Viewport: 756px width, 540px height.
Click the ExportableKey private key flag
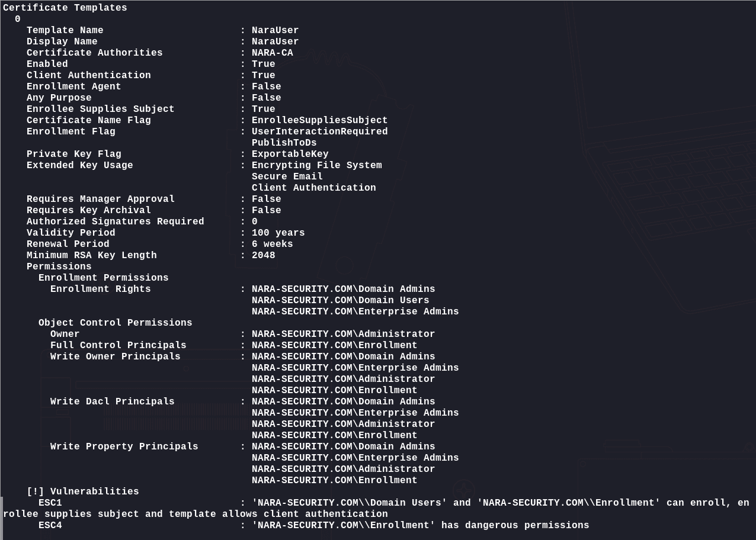(290, 154)
